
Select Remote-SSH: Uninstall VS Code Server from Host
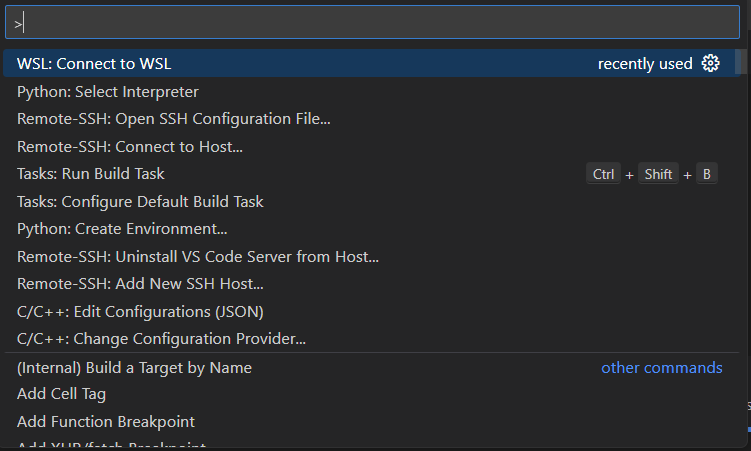372,257
